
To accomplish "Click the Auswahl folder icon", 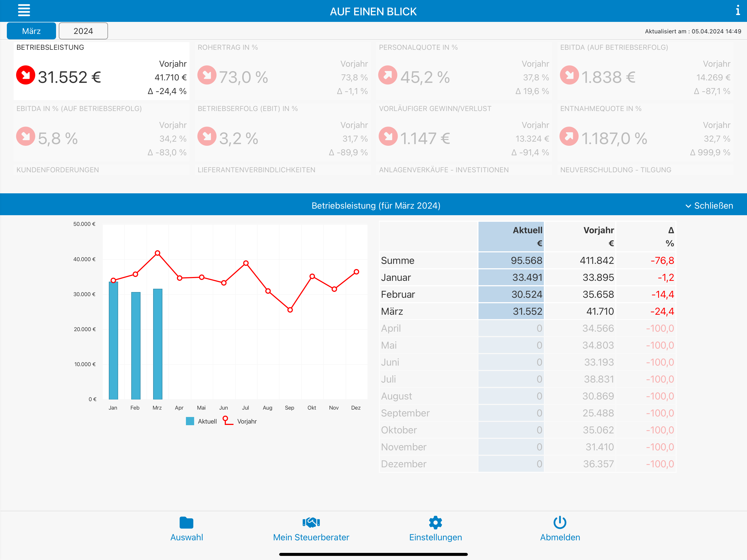I will pos(186,523).
